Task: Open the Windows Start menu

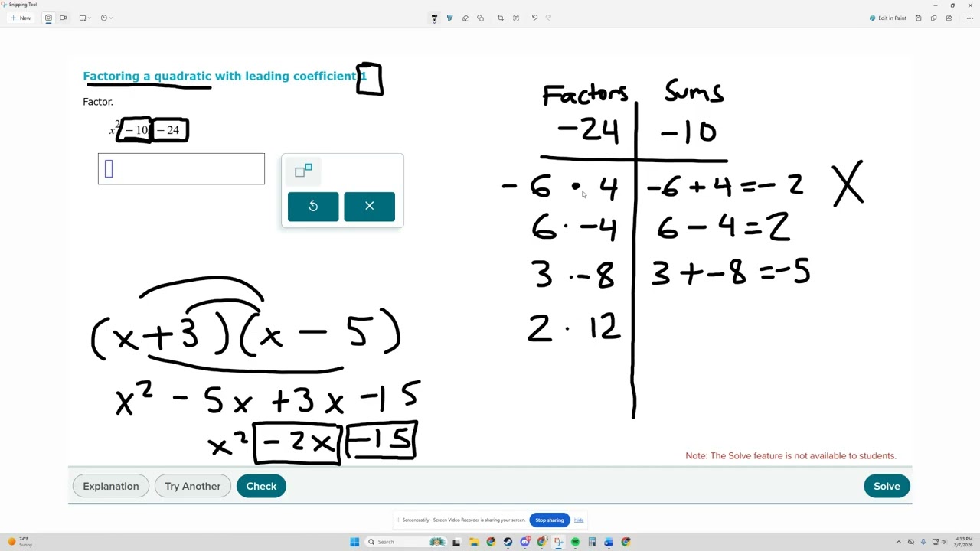Action: point(354,542)
